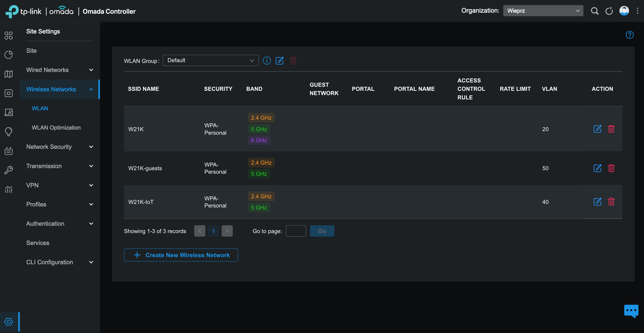Open the user account avatar

[x=624, y=11]
